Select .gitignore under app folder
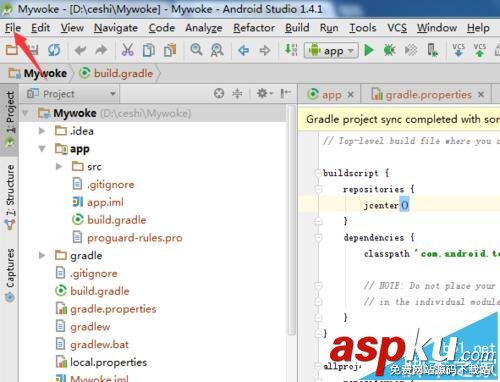This screenshot has height=382, width=500. tap(103, 184)
